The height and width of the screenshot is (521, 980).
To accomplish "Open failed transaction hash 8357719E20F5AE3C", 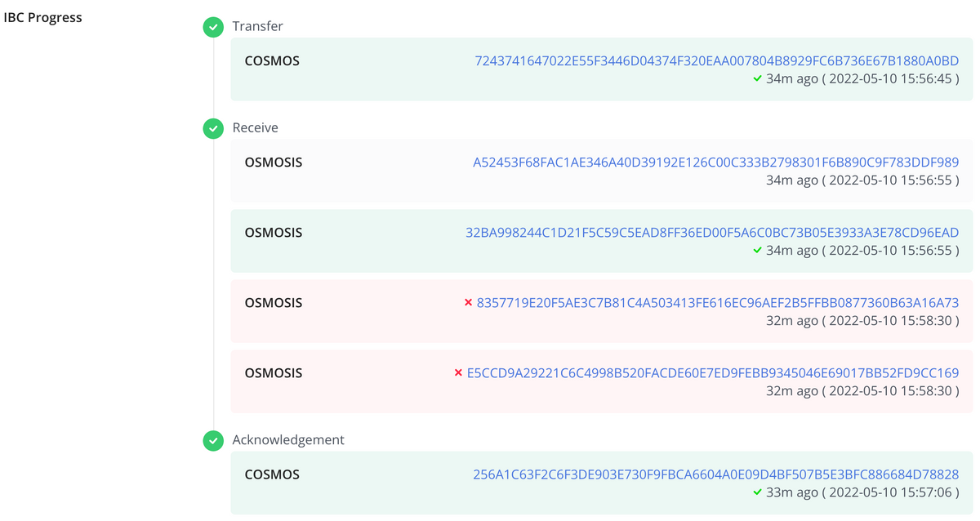I will click(718, 302).
